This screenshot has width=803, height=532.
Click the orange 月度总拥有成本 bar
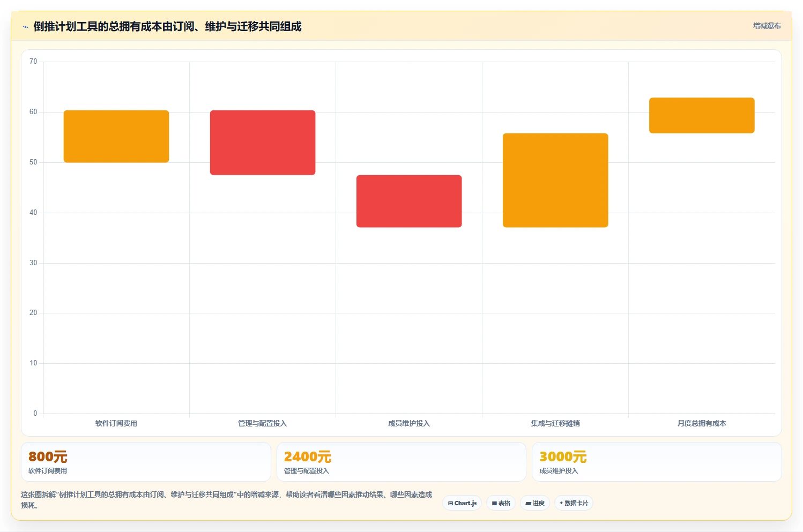coord(702,115)
